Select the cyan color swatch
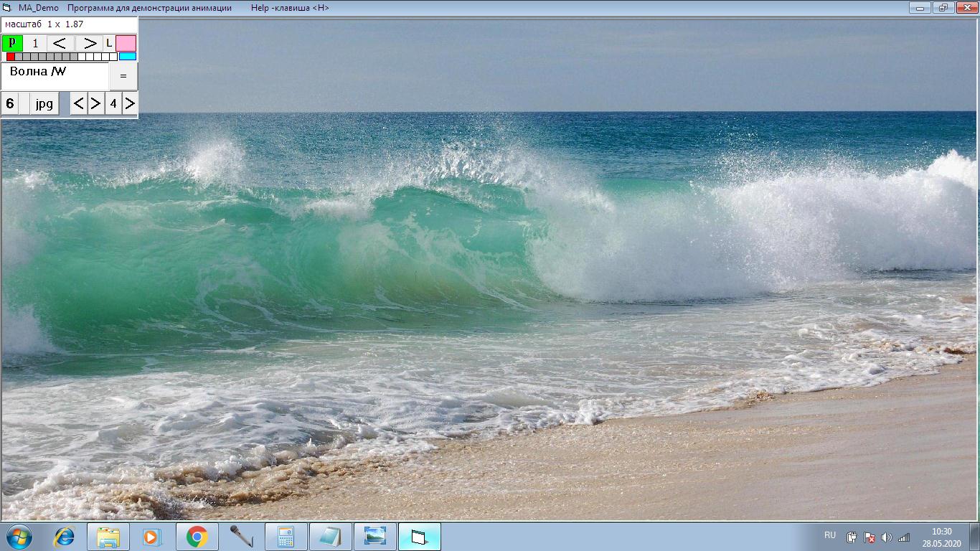This screenshot has width=980, height=551. tap(128, 57)
